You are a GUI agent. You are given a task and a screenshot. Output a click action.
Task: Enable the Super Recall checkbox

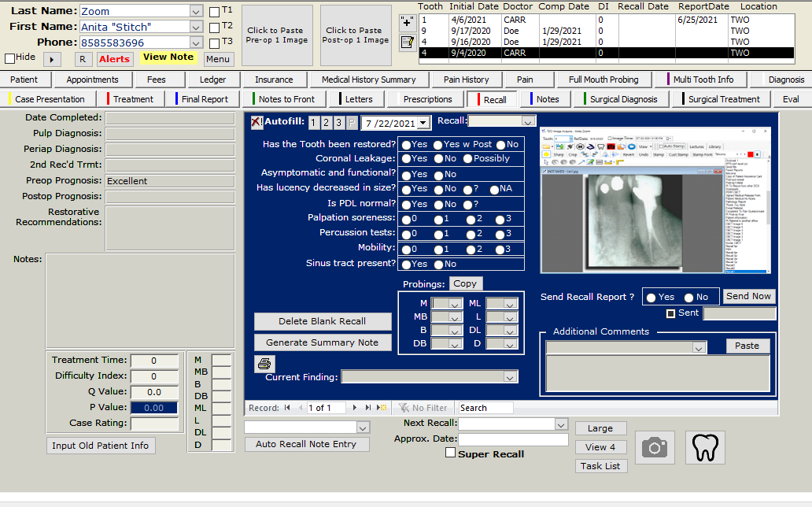click(450, 453)
